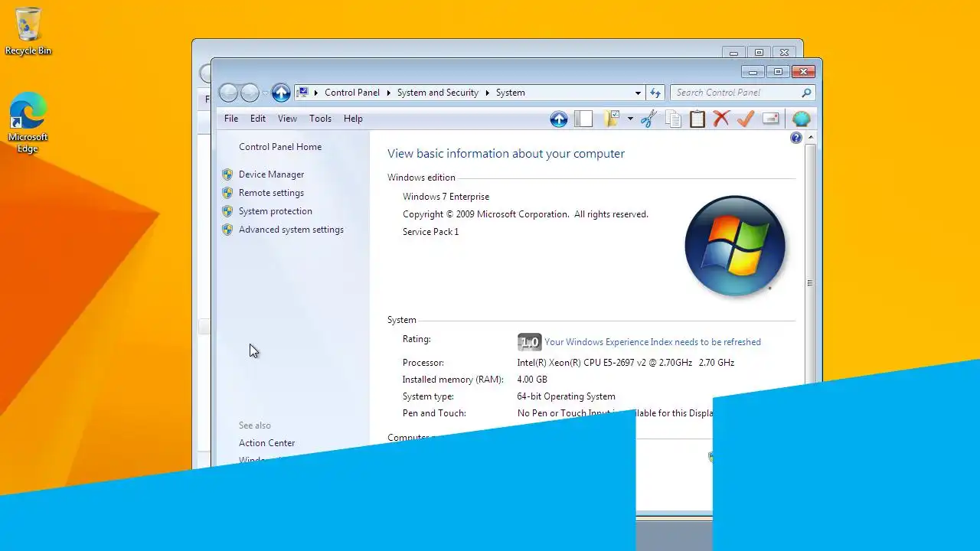The width and height of the screenshot is (980, 551).
Task: Open the Device Manager link
Action: 271,174
